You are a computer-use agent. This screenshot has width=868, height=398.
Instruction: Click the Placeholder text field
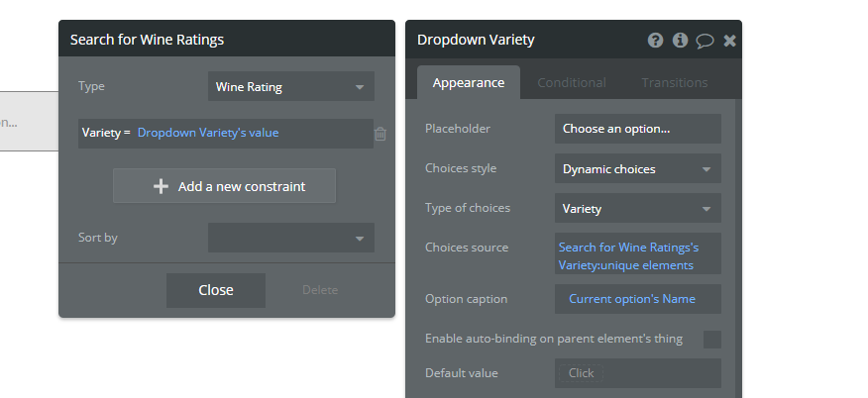(637, 129)
